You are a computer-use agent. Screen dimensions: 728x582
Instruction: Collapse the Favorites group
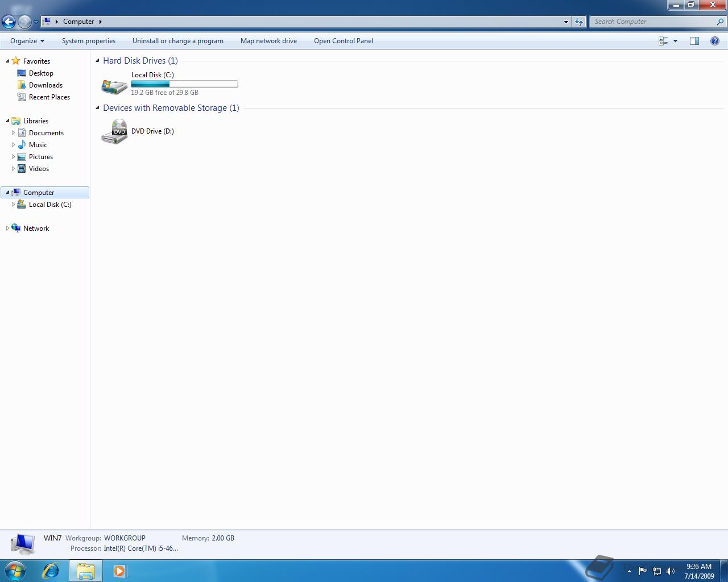7,61
